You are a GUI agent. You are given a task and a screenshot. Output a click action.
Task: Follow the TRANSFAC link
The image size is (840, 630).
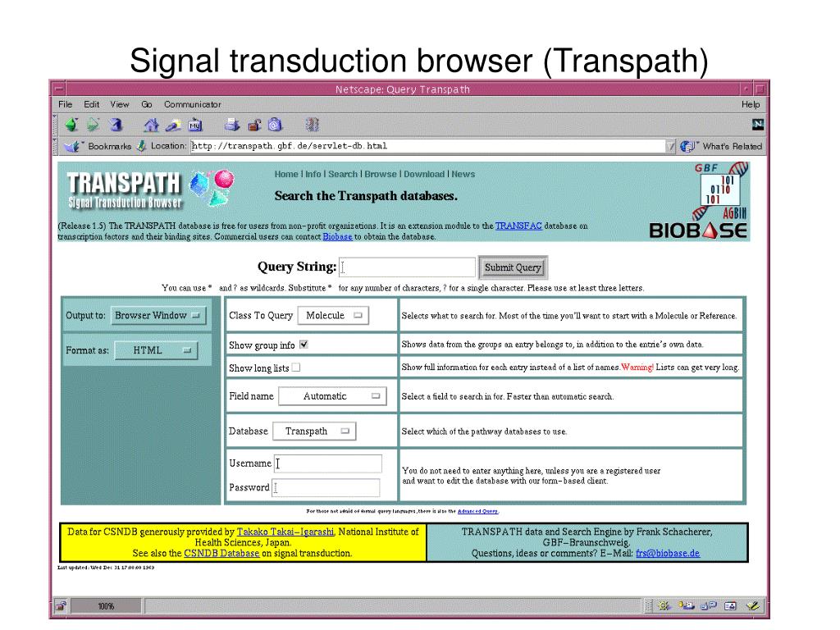[518, 226]
